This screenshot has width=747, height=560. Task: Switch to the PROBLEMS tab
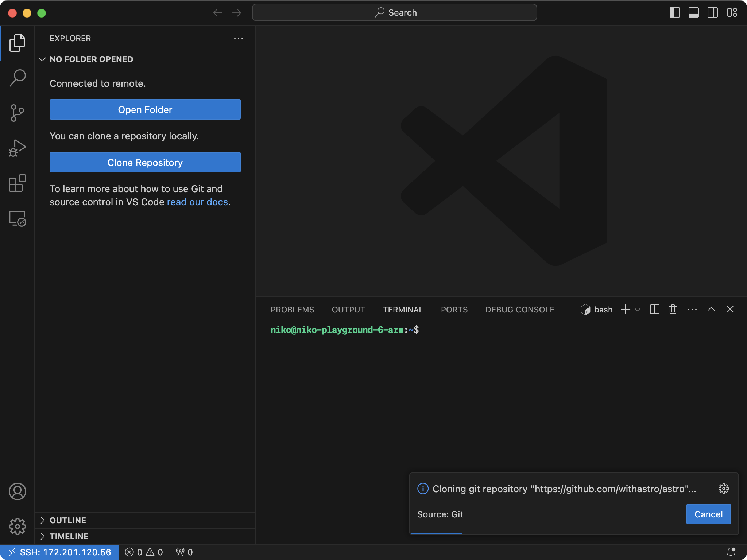click(292, 310)
